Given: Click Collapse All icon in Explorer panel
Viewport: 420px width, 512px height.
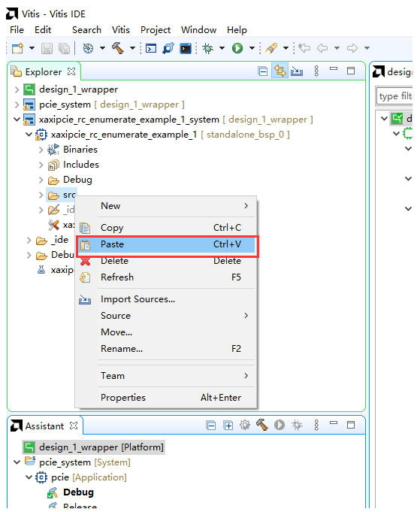Looking at the screenshot, I should (x=262, y=71).
